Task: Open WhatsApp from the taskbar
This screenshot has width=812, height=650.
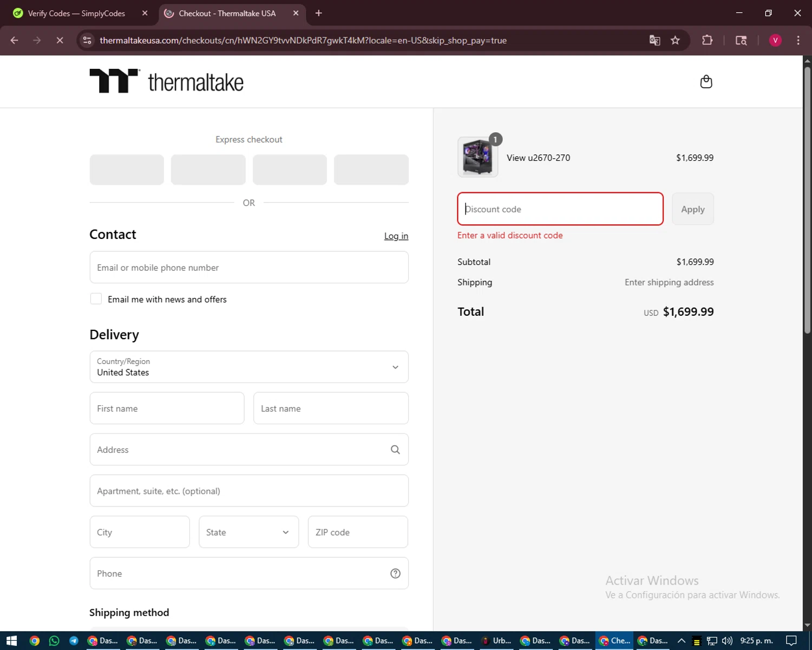Action: pyautogui.click(x=54, y=641)
